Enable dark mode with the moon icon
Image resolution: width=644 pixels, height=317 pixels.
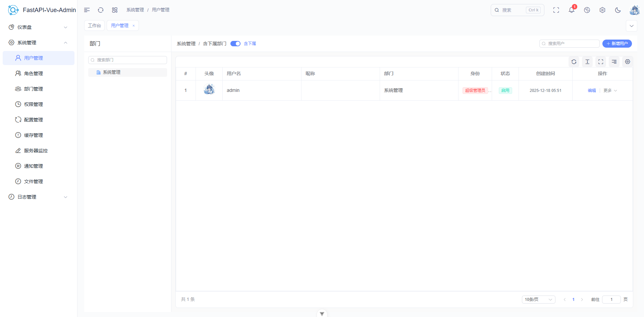click(618, 10)
